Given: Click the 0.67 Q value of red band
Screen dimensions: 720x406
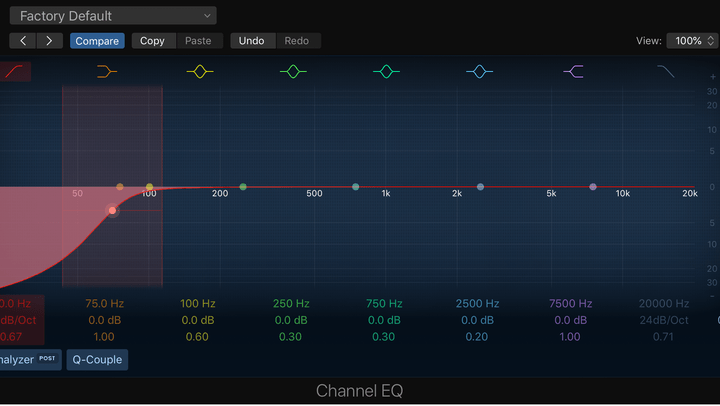Looking at the screenshot, I should (x=11, y=337).
